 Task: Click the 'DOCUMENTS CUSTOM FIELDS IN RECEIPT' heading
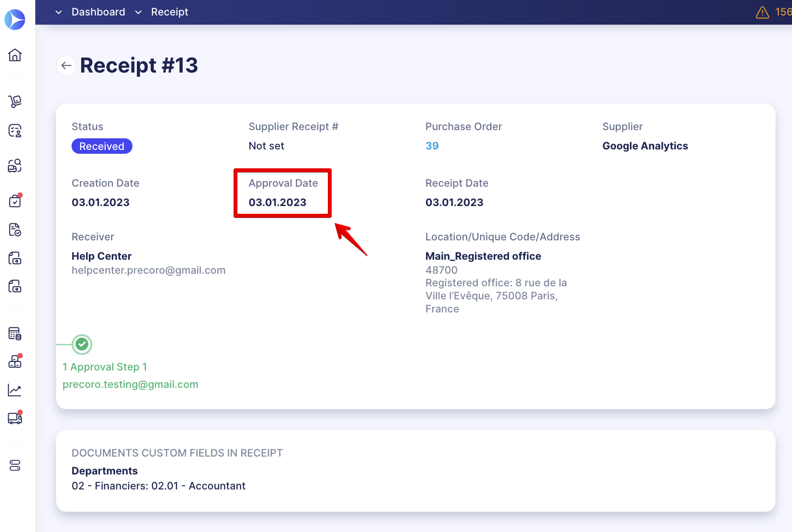click(177, 453)
